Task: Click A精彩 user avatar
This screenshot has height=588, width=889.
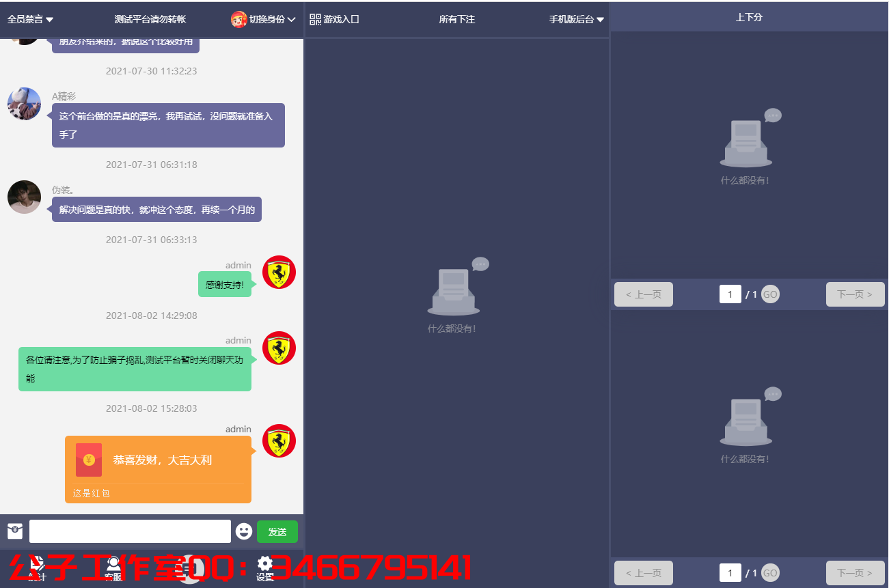Action: click(x=24, y=104)
